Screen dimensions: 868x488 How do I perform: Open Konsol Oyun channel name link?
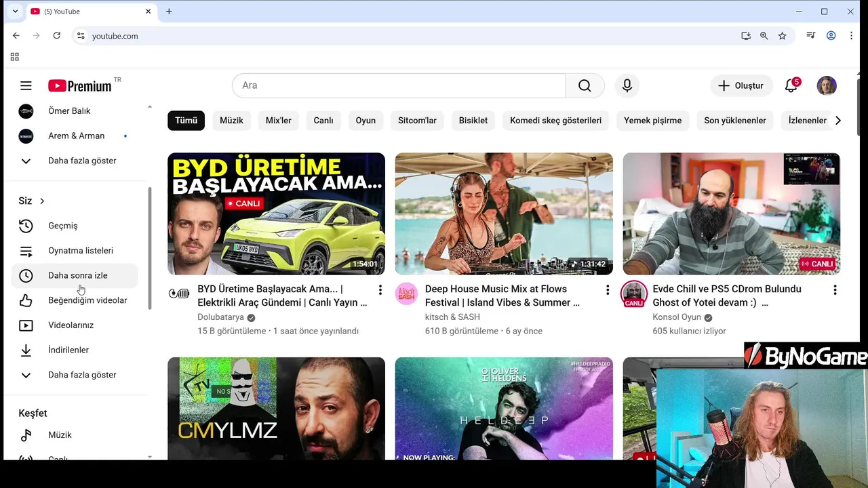pos(677,317)
